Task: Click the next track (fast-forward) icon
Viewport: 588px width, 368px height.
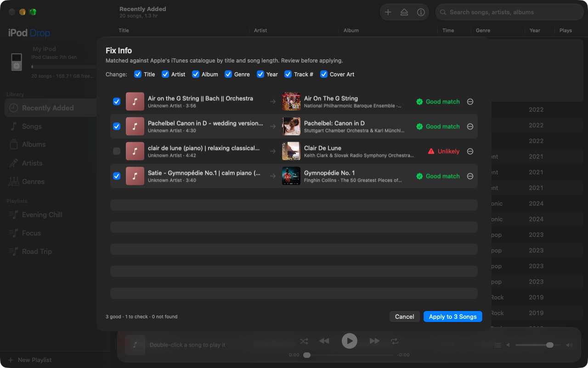Action: pos(375,341)
